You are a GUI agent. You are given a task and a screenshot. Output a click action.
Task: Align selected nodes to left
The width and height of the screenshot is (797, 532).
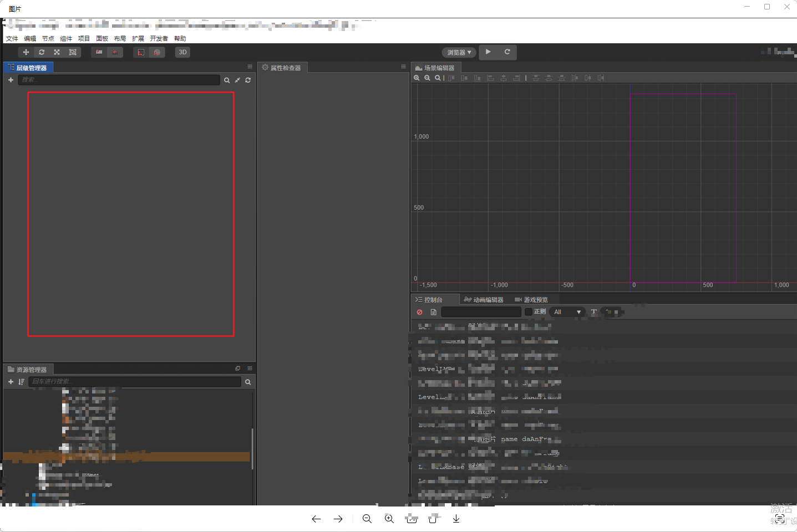click(490, 78)
